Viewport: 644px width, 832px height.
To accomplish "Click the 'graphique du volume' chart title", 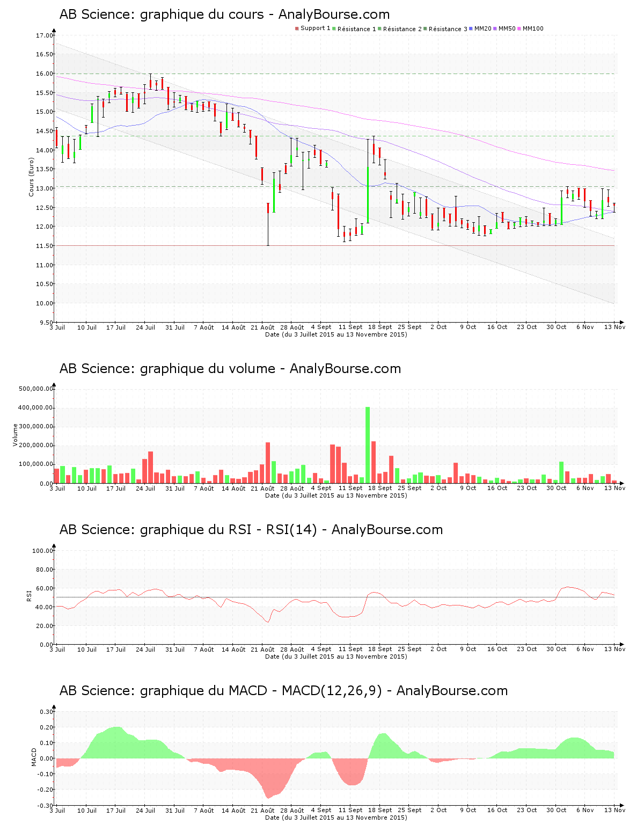I will [230, 369].
